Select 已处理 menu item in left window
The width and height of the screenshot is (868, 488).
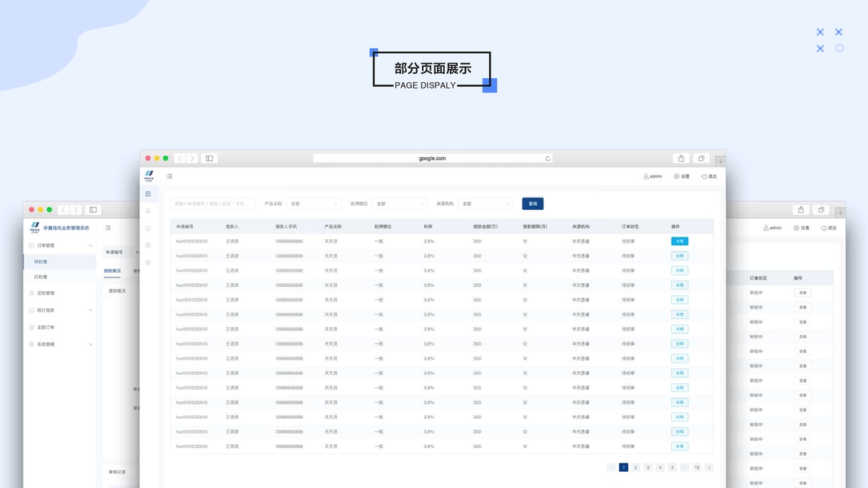[59, 277]
